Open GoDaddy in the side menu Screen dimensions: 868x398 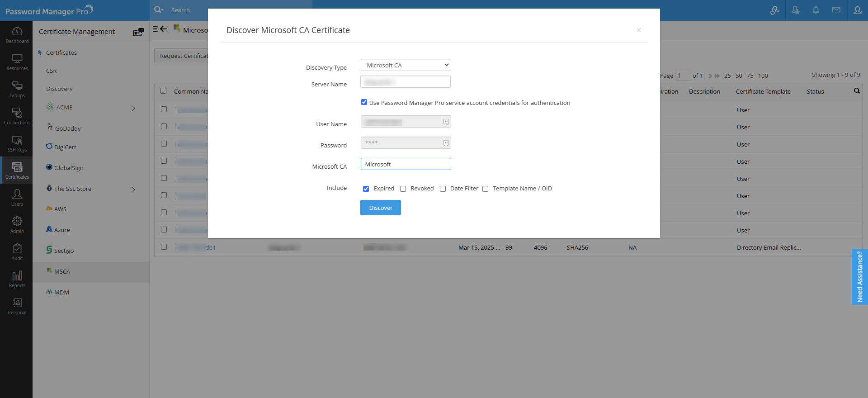point(68,128)
